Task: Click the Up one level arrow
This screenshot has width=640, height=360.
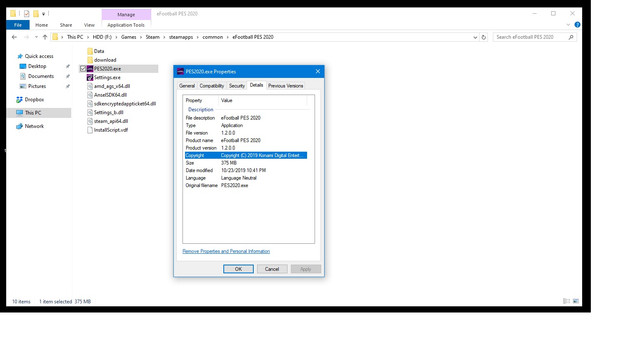Action: pyautogui.click(x=45, y=37)
